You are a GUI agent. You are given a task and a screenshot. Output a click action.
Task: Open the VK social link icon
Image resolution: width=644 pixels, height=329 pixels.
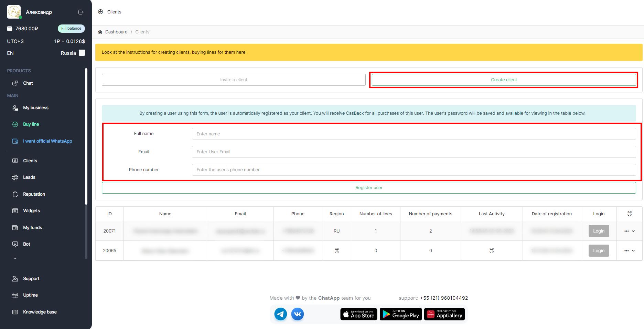click(298, 314)
